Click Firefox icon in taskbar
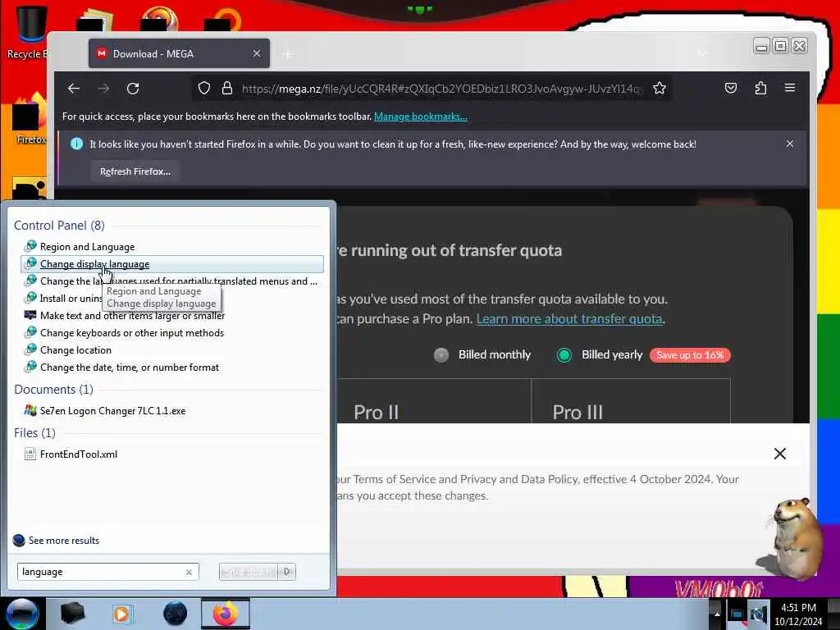 (x=226, y=614)
